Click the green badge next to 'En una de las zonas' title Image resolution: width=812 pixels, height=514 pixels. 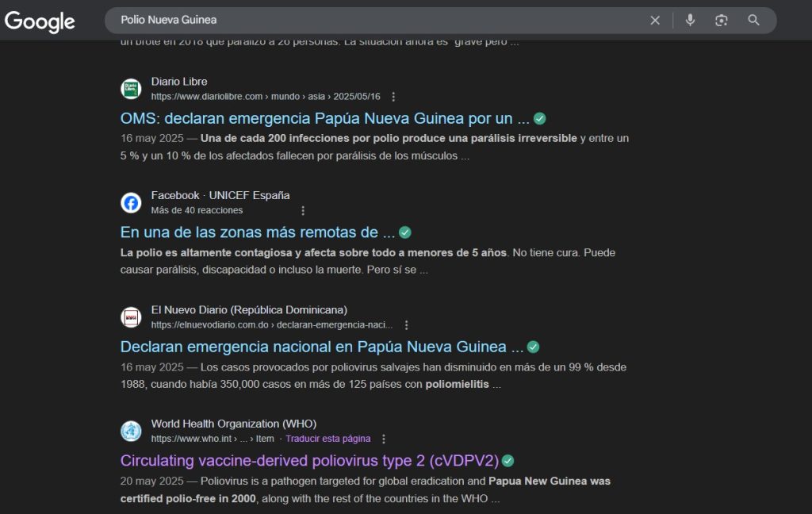click(405, 232)
